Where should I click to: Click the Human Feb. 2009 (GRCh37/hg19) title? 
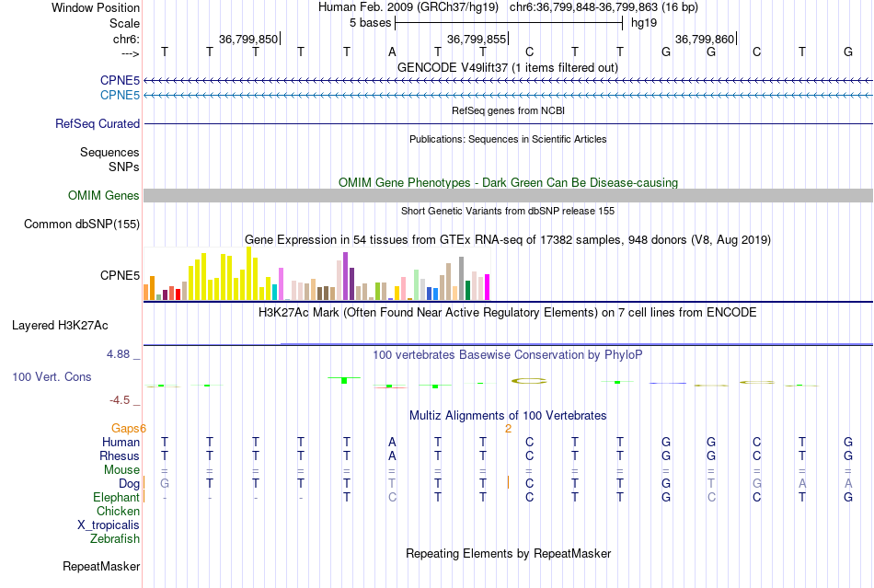[408, 7]
